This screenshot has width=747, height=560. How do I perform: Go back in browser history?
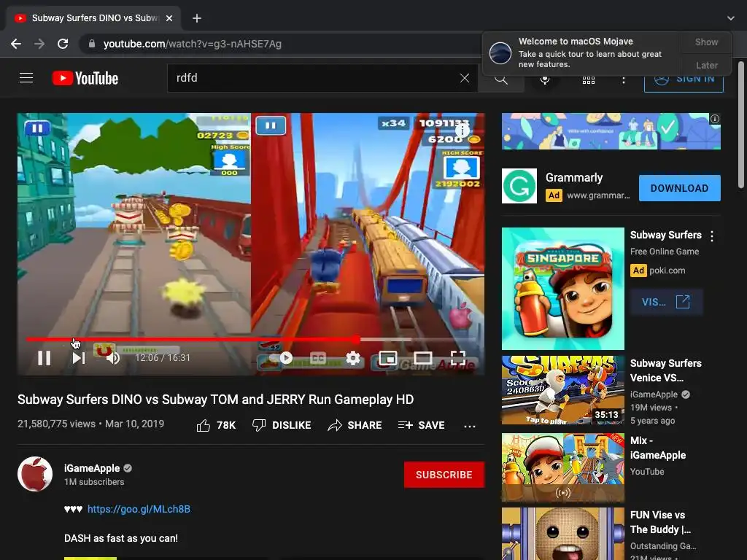tap(16, 44)
